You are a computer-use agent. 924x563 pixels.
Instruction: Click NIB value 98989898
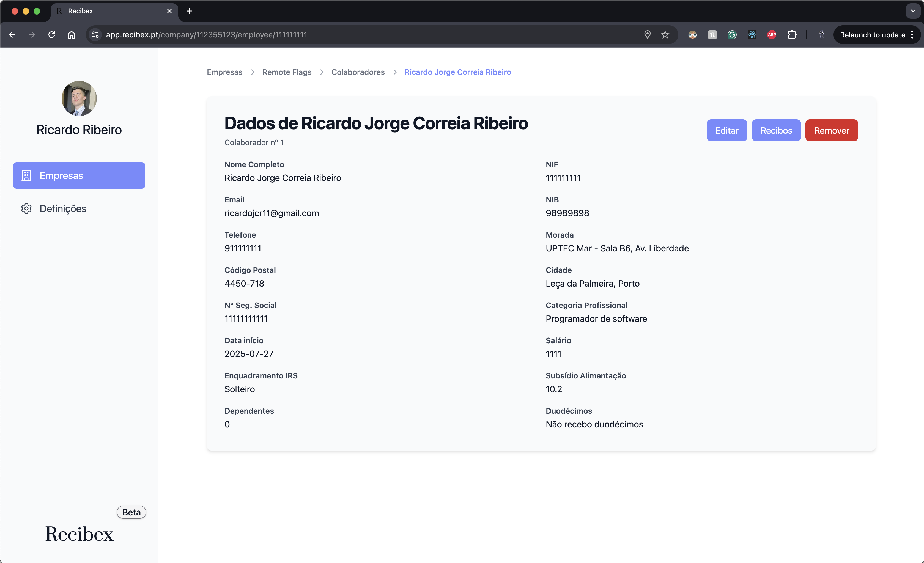point(567,213)
